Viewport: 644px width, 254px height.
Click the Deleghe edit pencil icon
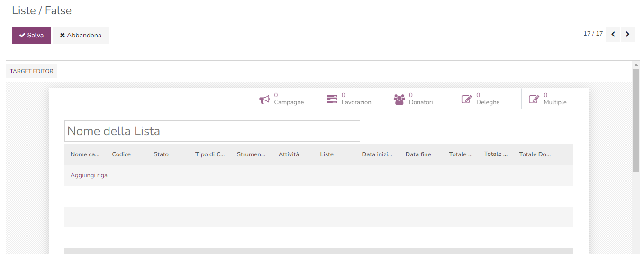point(467,99)
